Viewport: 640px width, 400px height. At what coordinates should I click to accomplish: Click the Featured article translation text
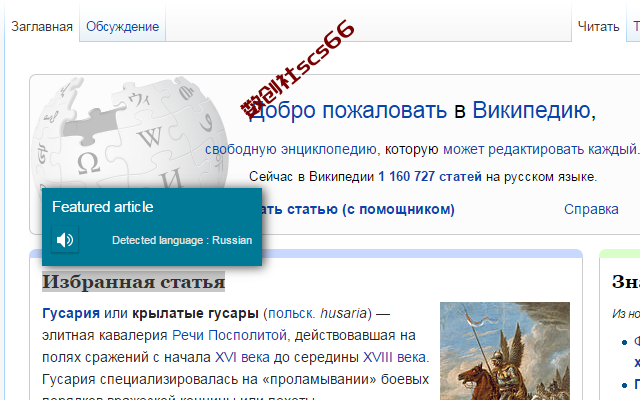(102, 207)
